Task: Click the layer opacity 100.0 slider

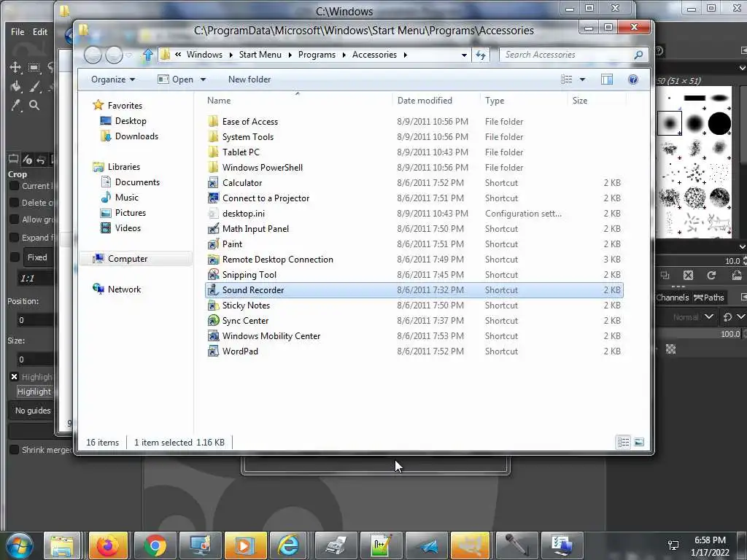Action: (700, 334)
